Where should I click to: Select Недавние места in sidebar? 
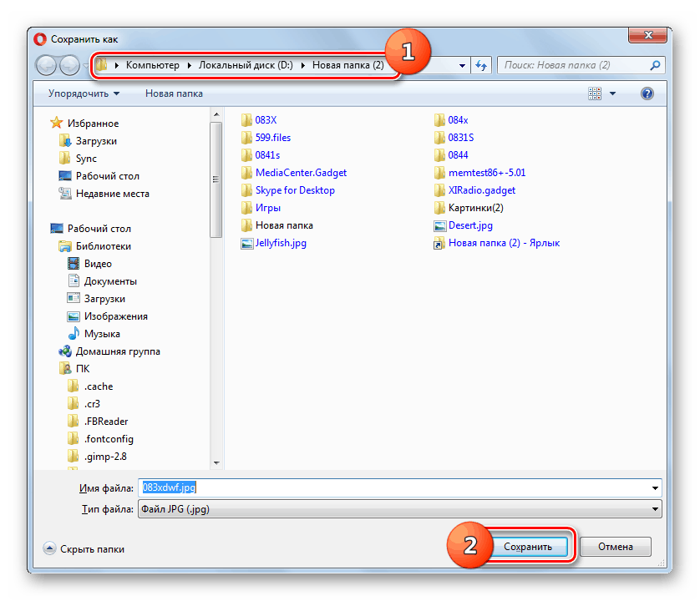pyautogui.click(x=113, y=194)
